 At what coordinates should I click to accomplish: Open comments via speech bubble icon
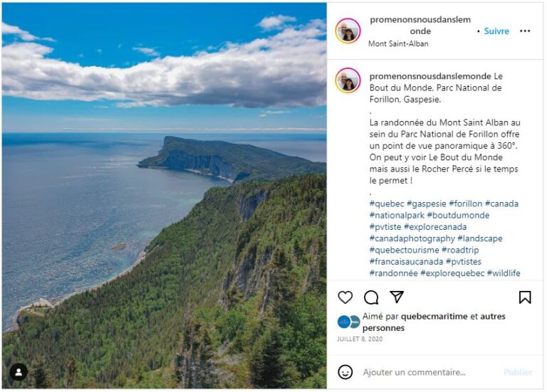[x=371, y=297]
